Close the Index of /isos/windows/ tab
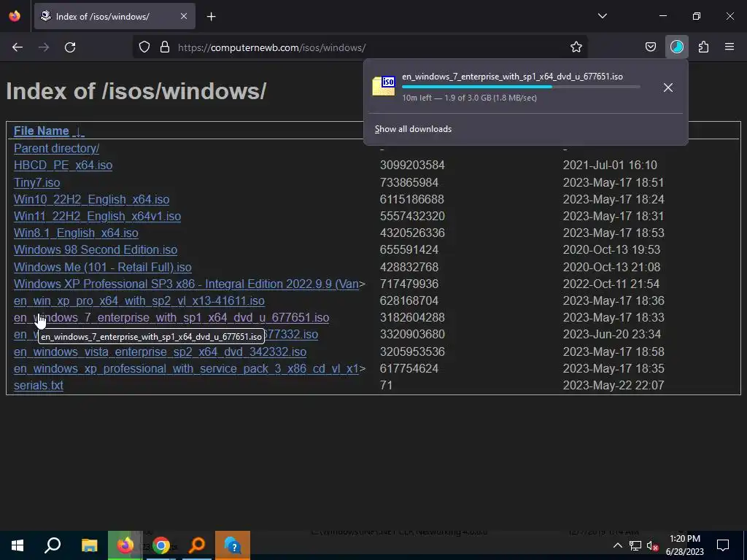This screenshot has height=560, width=747. (x=184, y=16)
